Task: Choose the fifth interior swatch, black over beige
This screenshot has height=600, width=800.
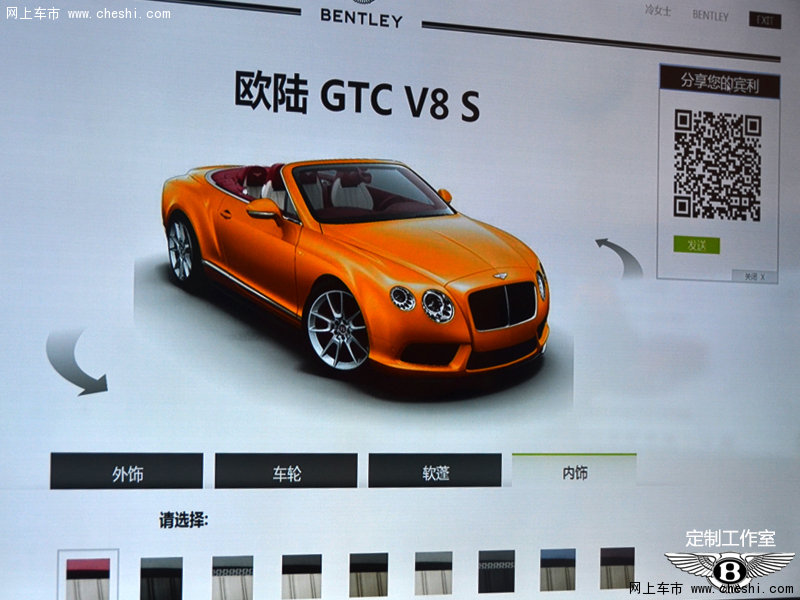Action: pos(368,575)
